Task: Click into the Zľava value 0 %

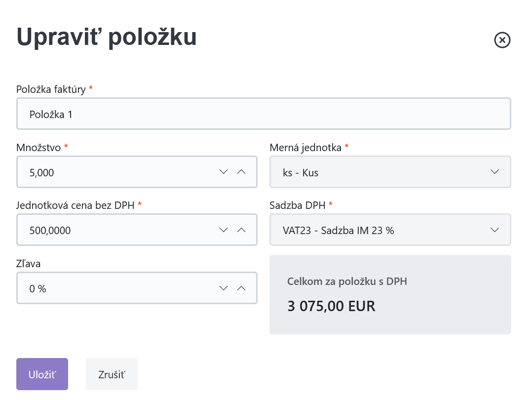Action: coord(38,289)
